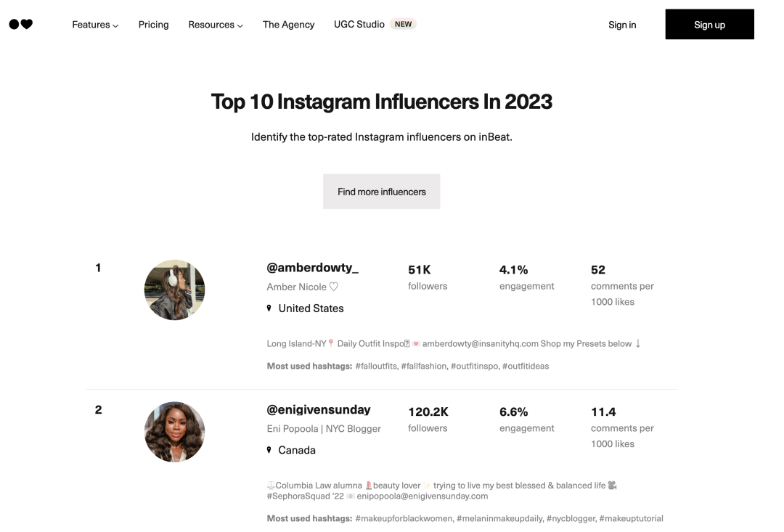Go to The Agency page

(x=288, y=25)
